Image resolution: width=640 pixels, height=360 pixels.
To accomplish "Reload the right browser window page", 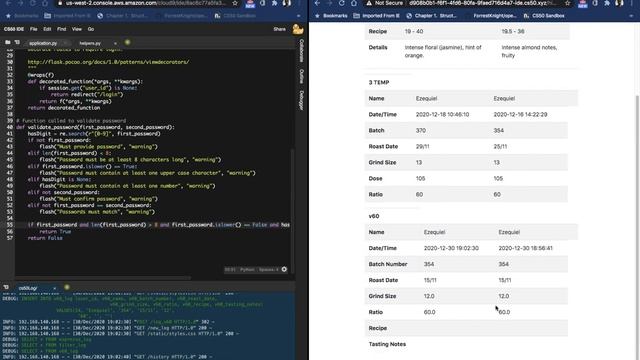I will point(342,3).
